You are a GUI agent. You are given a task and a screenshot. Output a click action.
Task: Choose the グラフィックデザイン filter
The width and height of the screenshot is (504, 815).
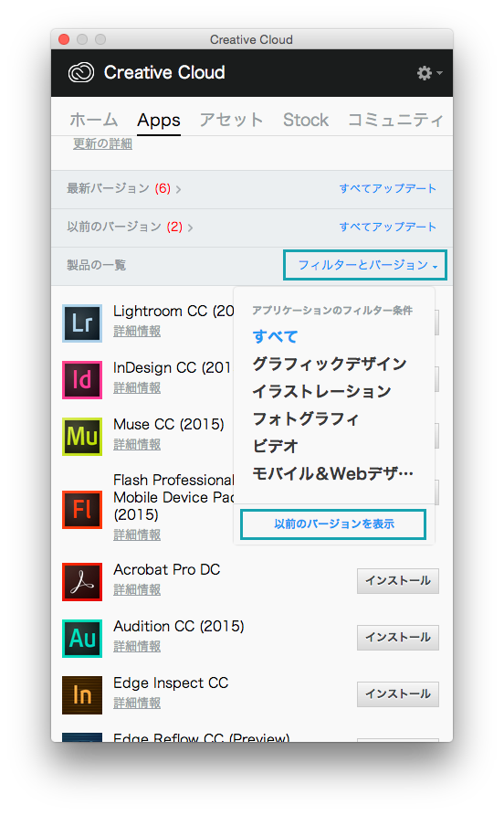pyautogui.click(x=330, y=364)
